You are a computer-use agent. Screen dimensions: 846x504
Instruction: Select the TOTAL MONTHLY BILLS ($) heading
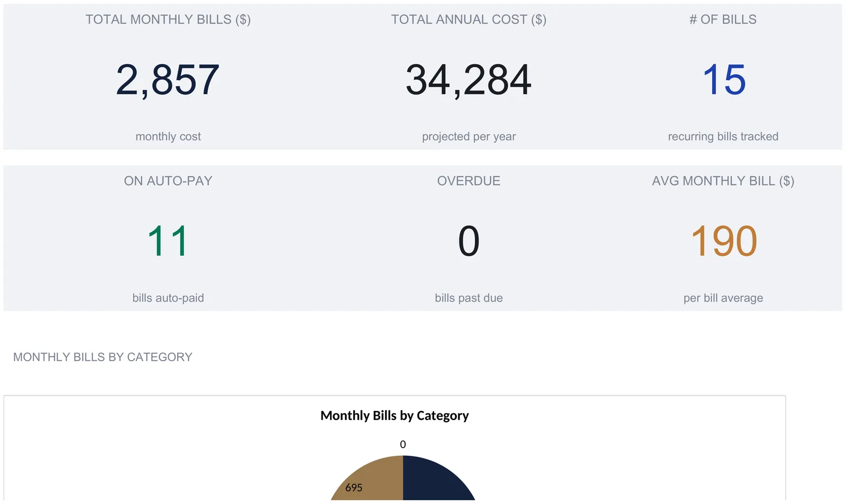coord(168,20)
